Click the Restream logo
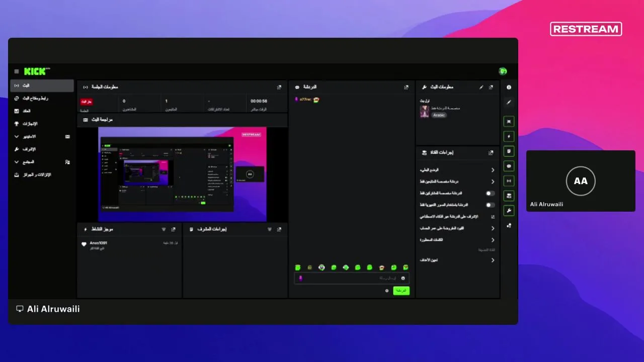Viewport: 644px width, 362px height. pyautogui.click(x=586, y=29)
